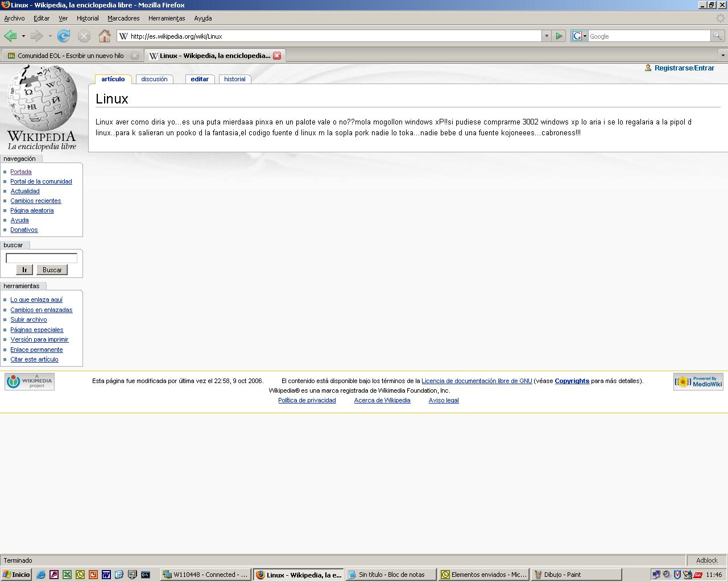
Task: Open Lo que enlaza aquí link
Action: (x=36, y=300)
